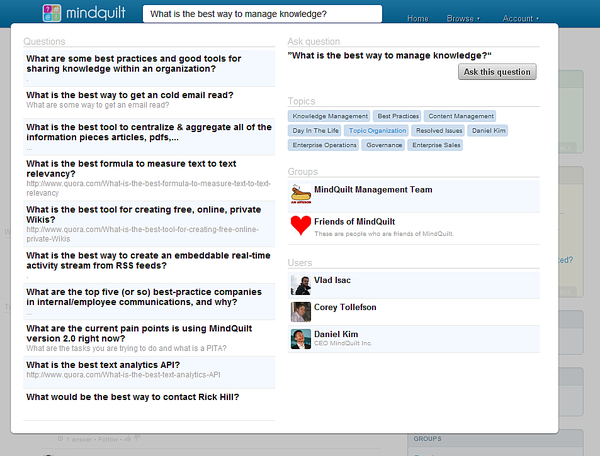Viewport: 600px width, 456px height.
Task: Open the MindQuilt Management Team group name
Action: coord(373,189)
